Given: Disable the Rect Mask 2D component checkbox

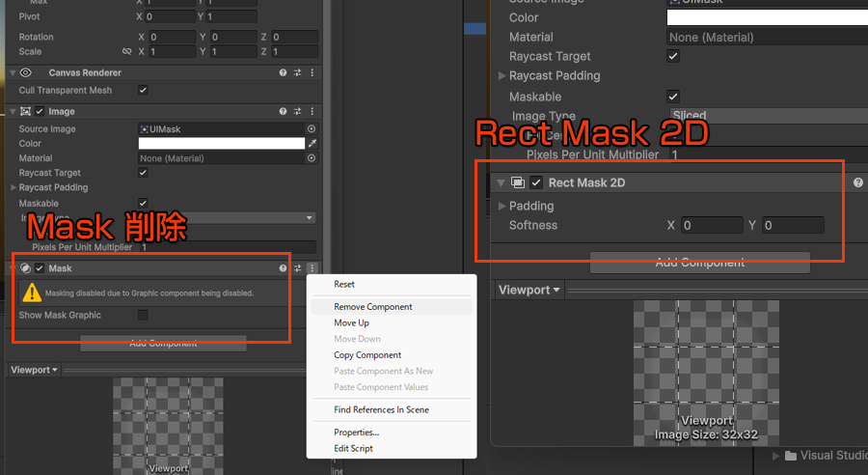Looking at the screenshot, I should pyautogui.click(x=536, y=182).
